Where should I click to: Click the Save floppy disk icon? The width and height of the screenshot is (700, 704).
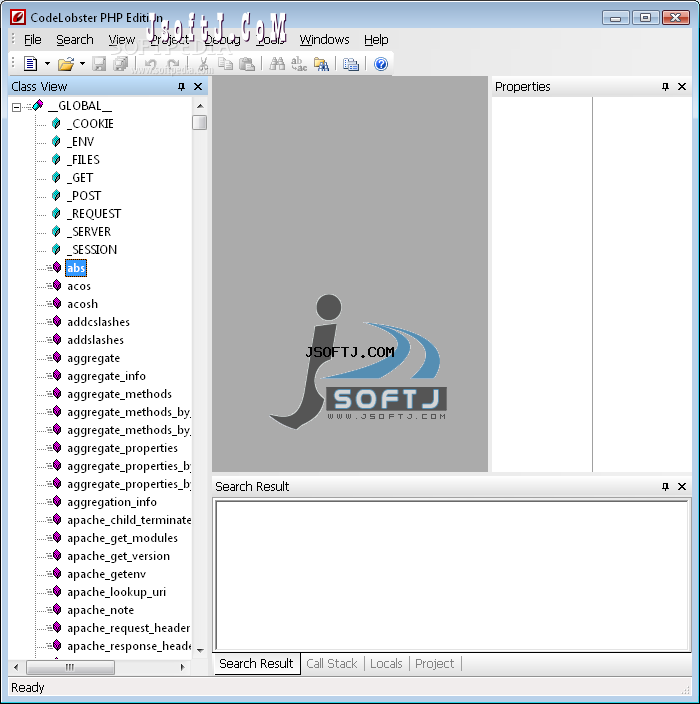(x=99, y=64)
